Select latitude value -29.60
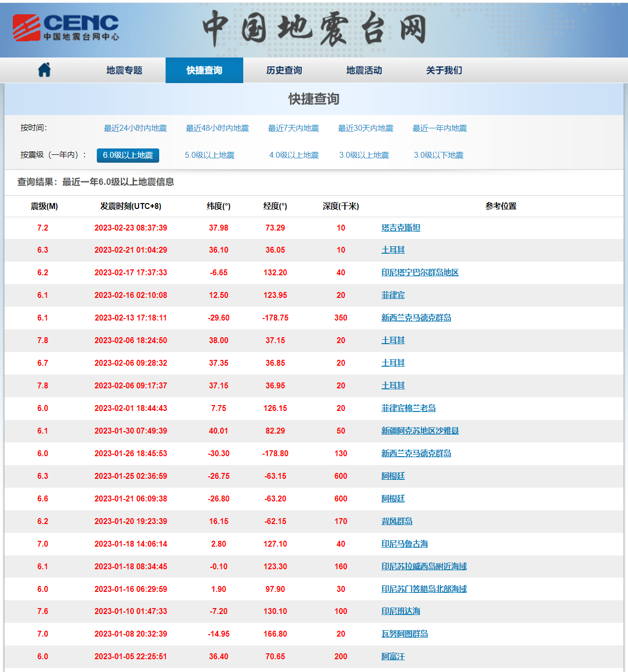This screenshot has height=672, width=628. tap(219, 318)
